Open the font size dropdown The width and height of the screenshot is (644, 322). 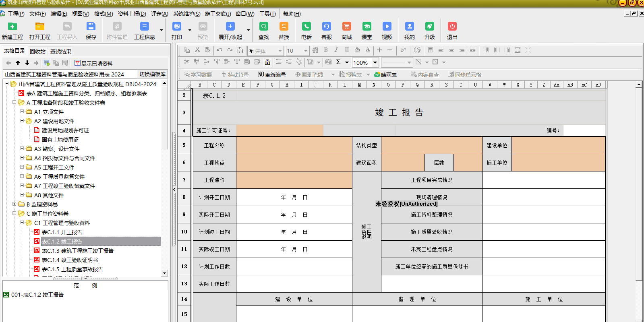point(306,51)
